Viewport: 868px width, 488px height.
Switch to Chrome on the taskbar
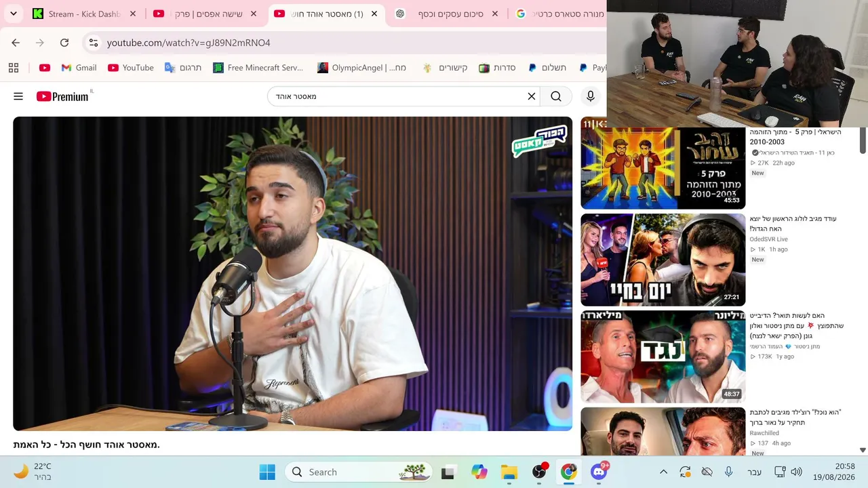[x=568, y=472]
